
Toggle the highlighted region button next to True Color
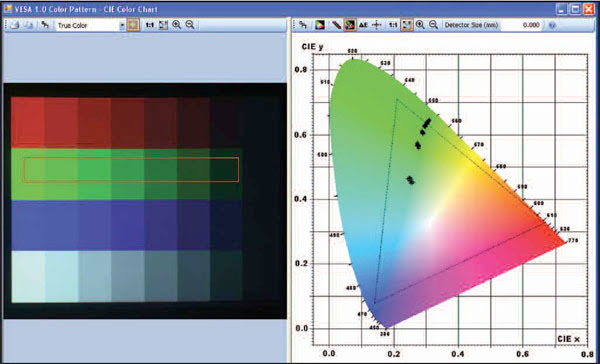point(133,25)
